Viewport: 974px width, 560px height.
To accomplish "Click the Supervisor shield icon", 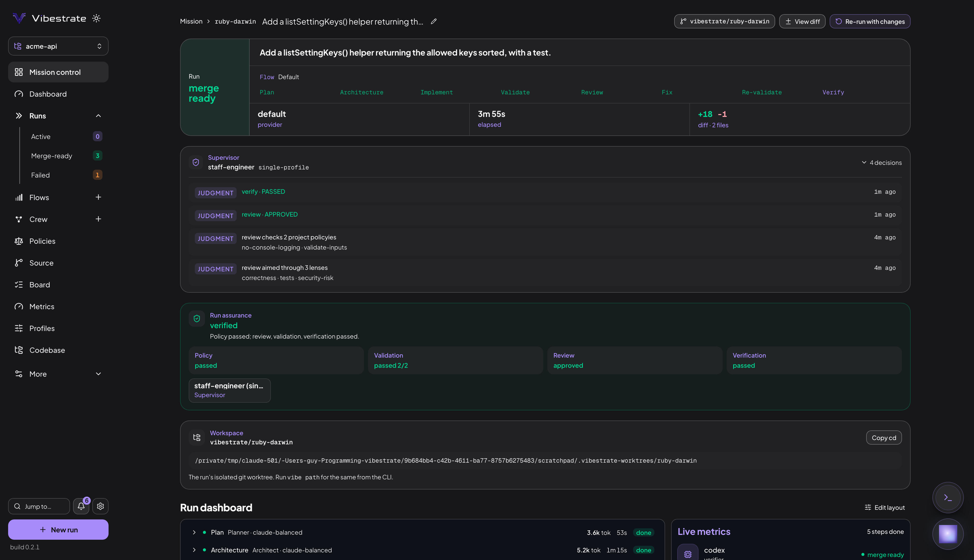I will [196, 162].
